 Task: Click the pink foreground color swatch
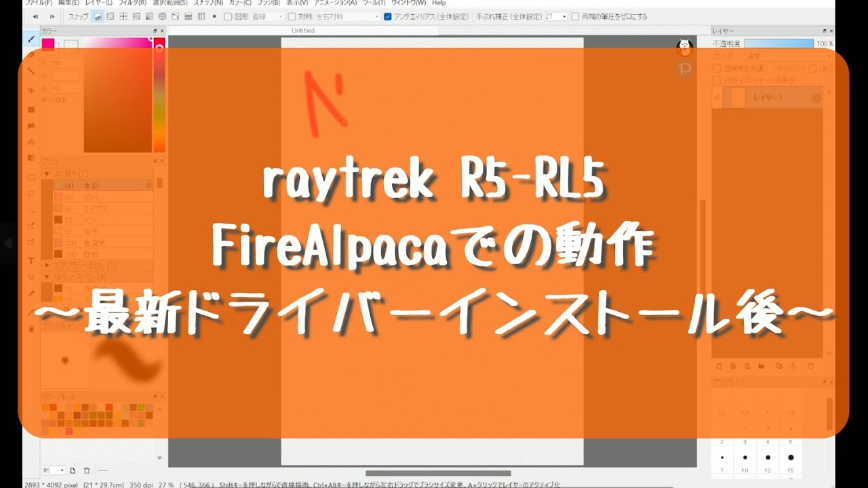click(x=48, y=44)
